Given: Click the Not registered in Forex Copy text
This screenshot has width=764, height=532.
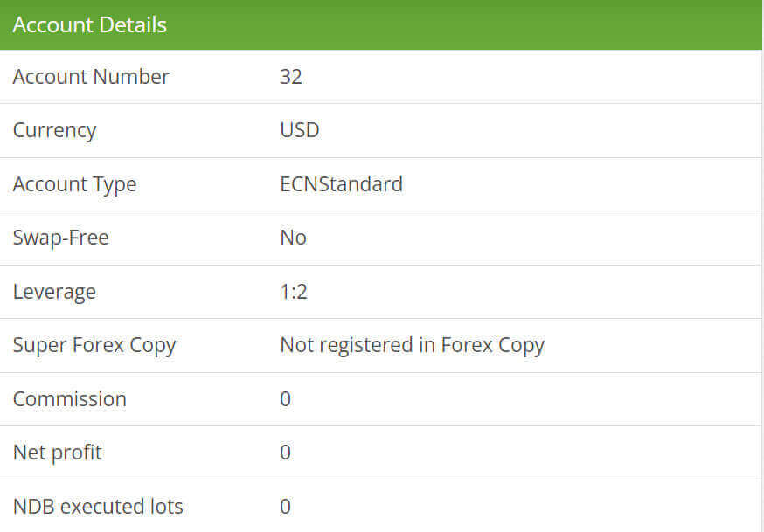Looking at the screenshot, I should tap(412, 345).
